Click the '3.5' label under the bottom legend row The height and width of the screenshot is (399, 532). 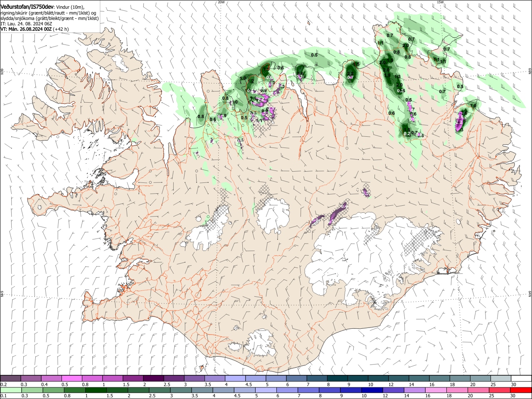pos(195,396)
